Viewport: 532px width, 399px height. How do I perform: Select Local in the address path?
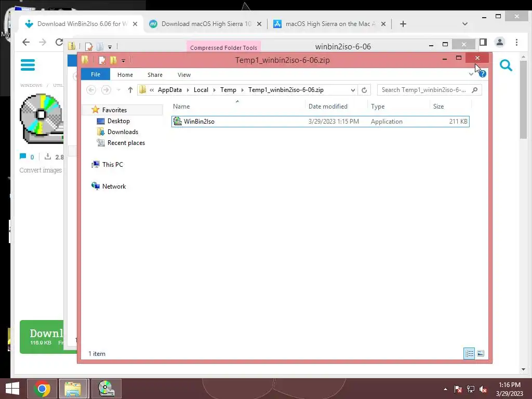(201, 90)
